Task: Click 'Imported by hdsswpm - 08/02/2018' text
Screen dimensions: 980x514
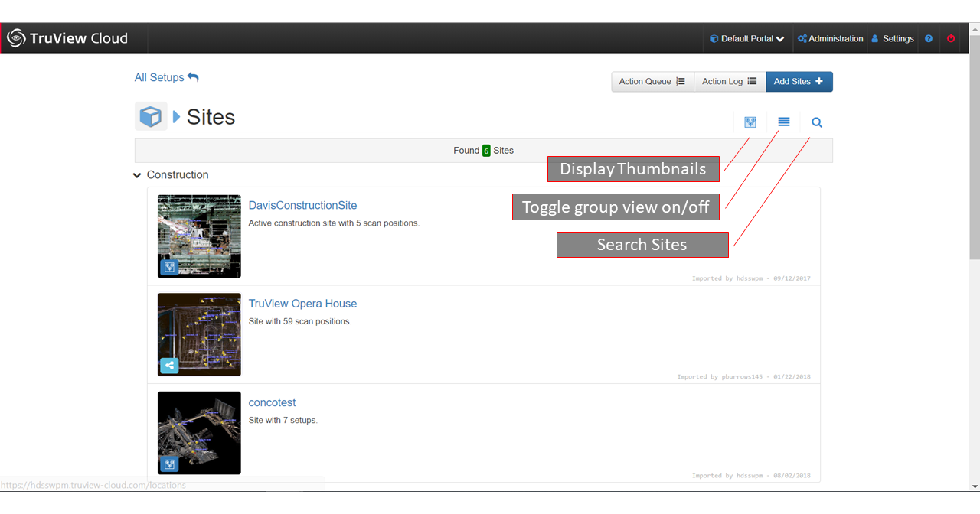Action: click(751, 476)
